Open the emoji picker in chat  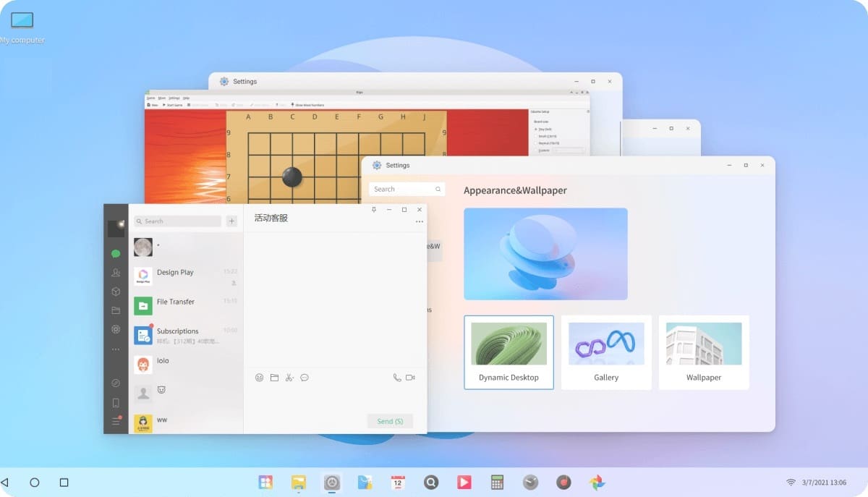(260, 378)
